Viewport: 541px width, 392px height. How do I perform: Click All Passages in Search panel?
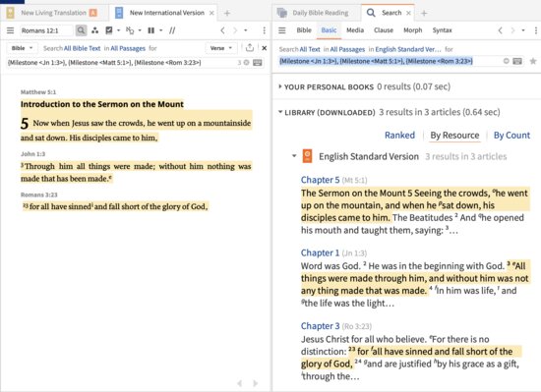347,49
